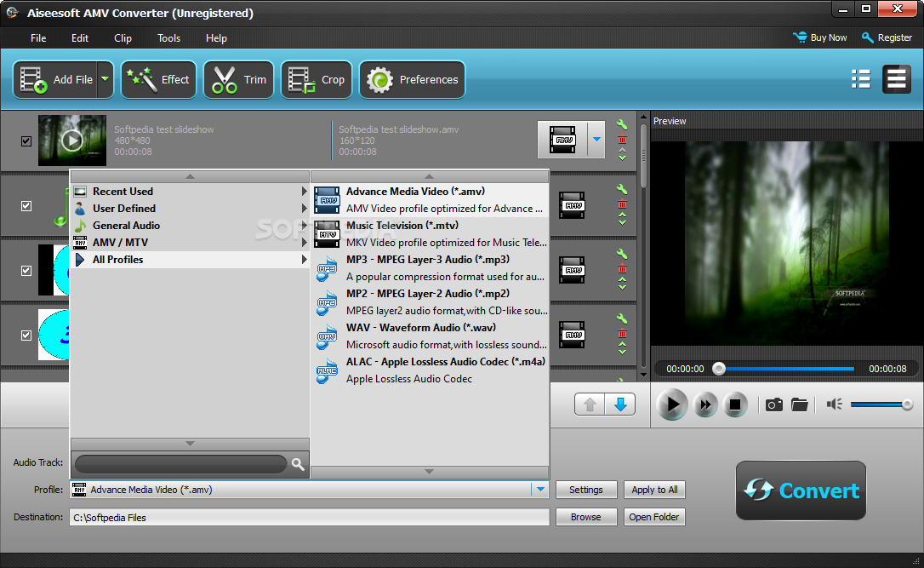
Task: Switch to compact list view icon
Action: [861, 79]
